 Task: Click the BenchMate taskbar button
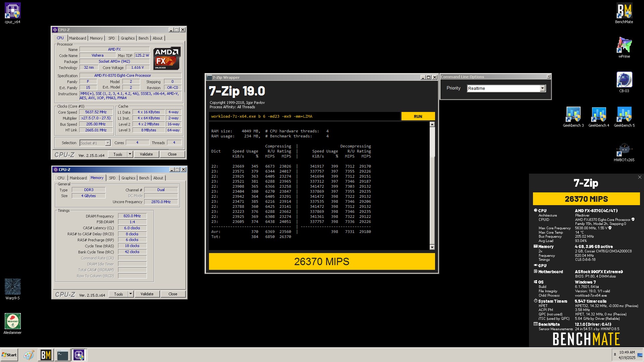pos(46,355)
